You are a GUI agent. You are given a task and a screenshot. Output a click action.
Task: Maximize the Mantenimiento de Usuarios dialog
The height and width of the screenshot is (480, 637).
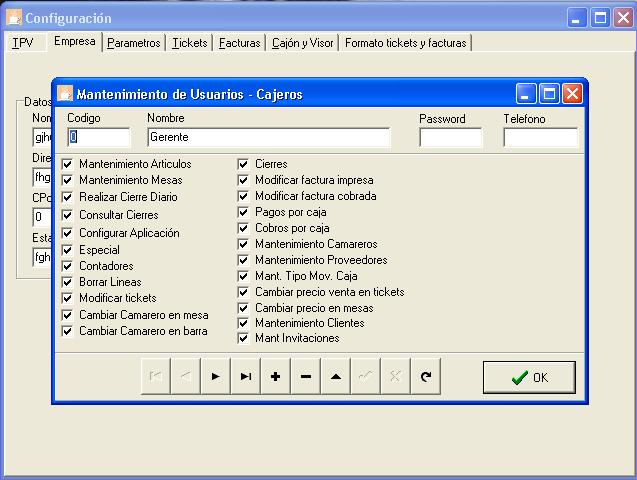[x=549, y=94]
